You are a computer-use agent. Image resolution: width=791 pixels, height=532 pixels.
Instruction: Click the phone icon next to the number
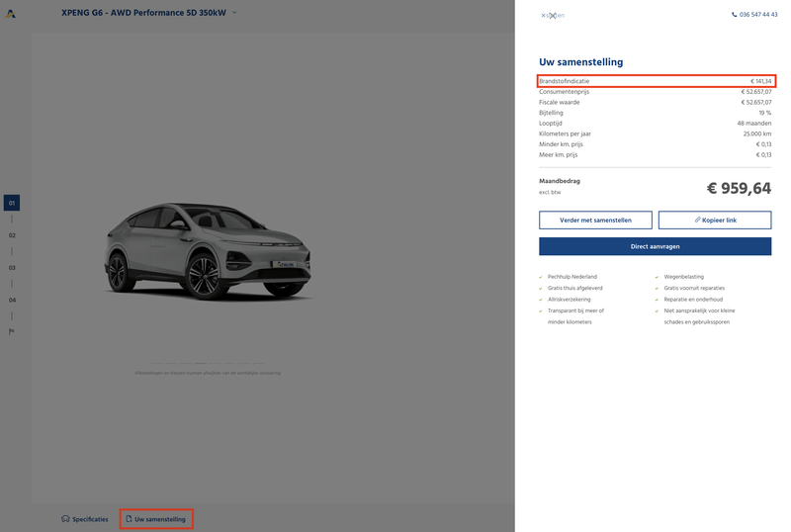tap(734, 15)
